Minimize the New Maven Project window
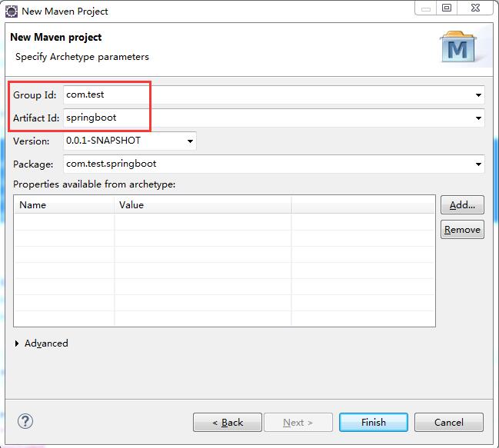The height and width of the screenshot is (448, 499). coord(426,8)
